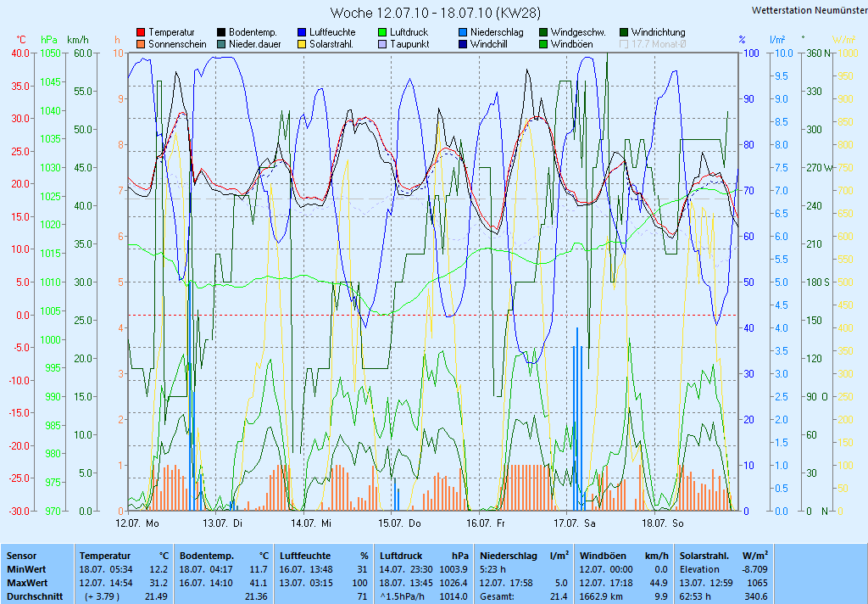Click the ^1.5hPa/h pressure trend value

(x=403, y=597)
